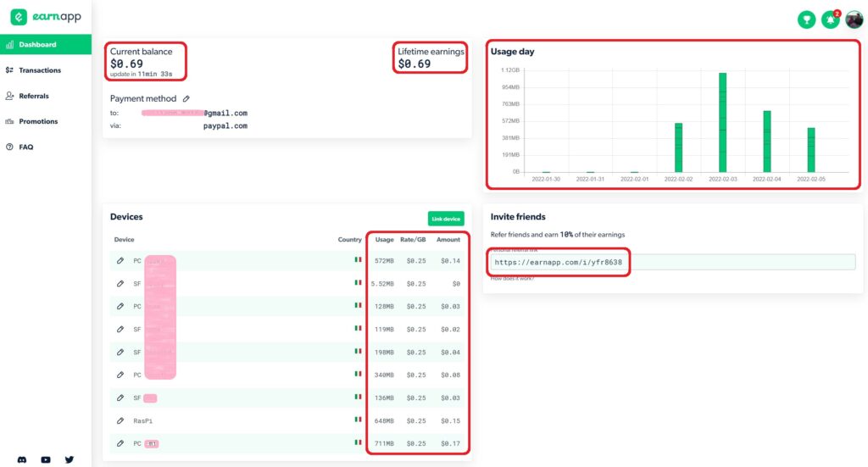Open the YouTube channel icon
Screen dimensions: 868x467
(x=46, y=459)
